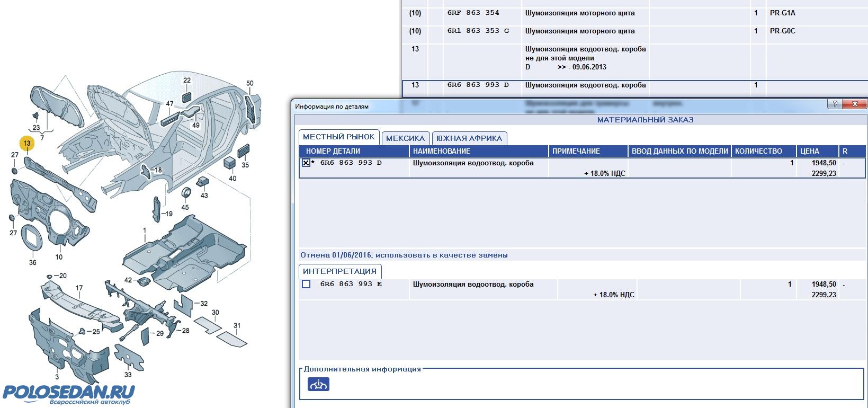Viewport: 868px width, 408px height.
Task: Switch to the МЕКСИКА tab
Action: pyautogui.click(x=405, y=138)
